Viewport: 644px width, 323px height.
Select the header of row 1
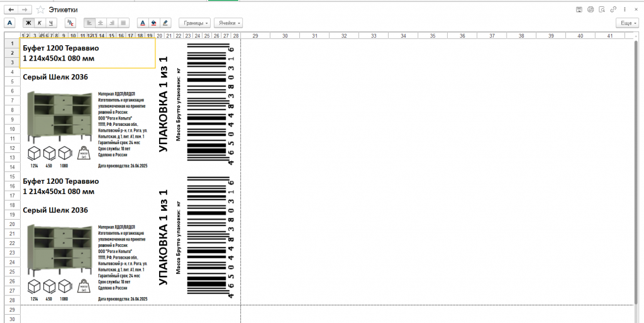point(12,43)
